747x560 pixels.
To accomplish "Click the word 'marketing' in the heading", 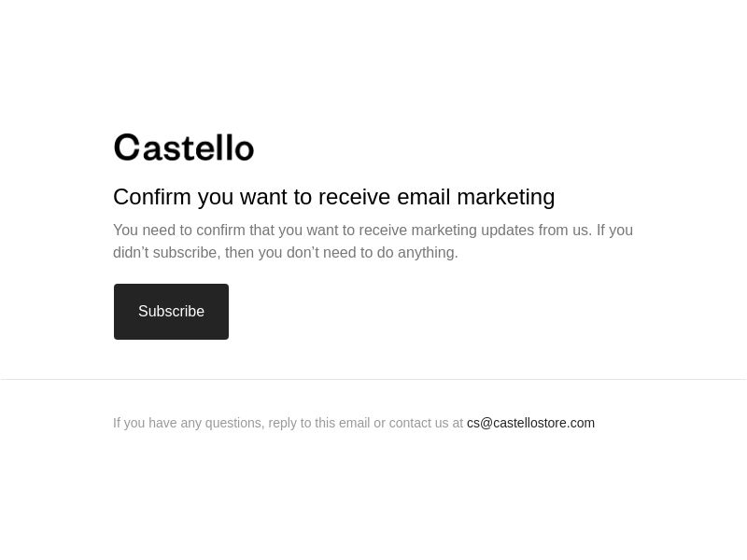I will click(506, 198).
